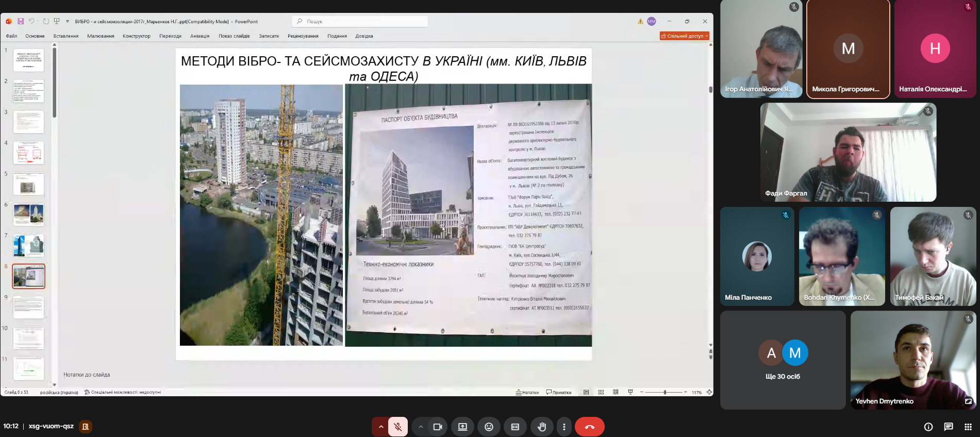
Task: Open the Показ слайдів tab
Action: click(x=234, y=36)
